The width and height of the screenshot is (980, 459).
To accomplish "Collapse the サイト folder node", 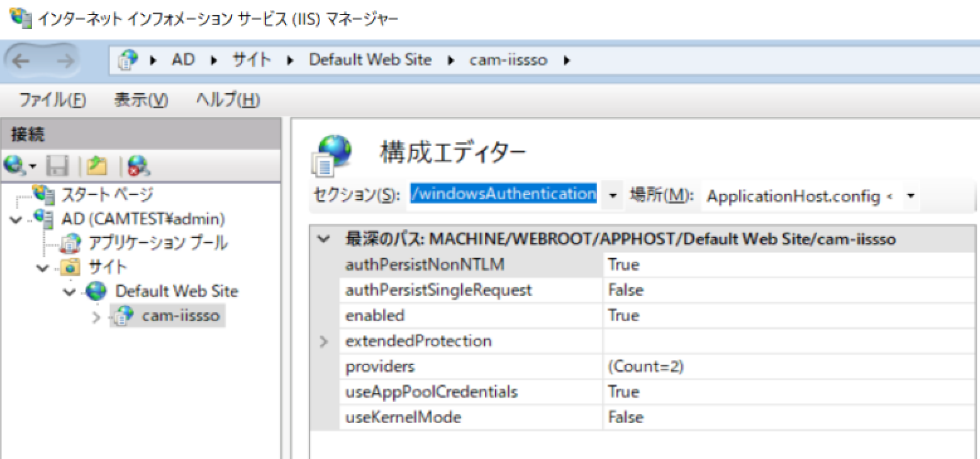I will click(x=43, y=268).
